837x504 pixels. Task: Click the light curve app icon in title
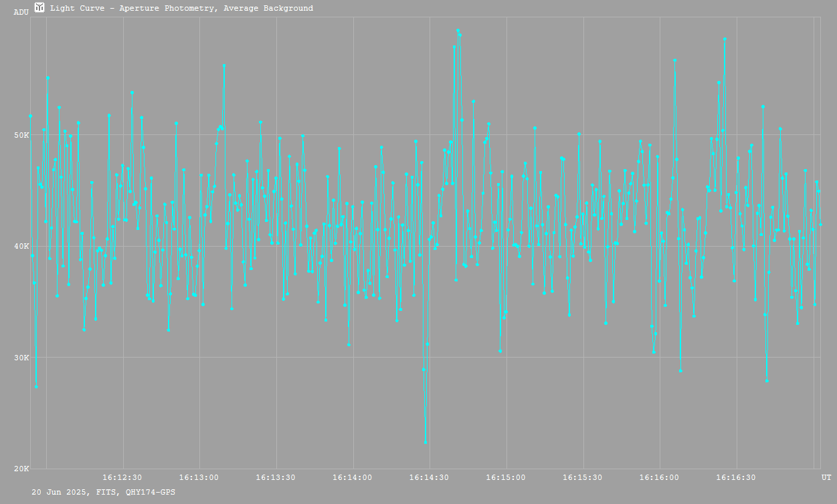[40, 7]
